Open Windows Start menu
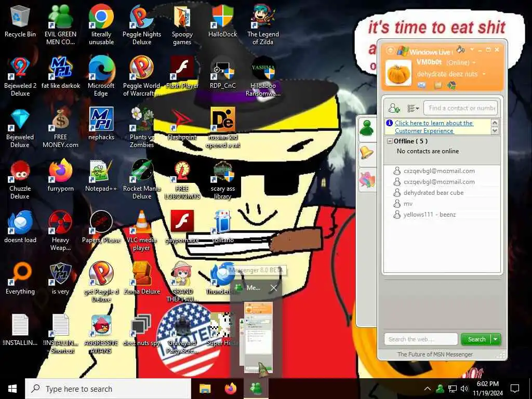532x399 pixels. 12,389
